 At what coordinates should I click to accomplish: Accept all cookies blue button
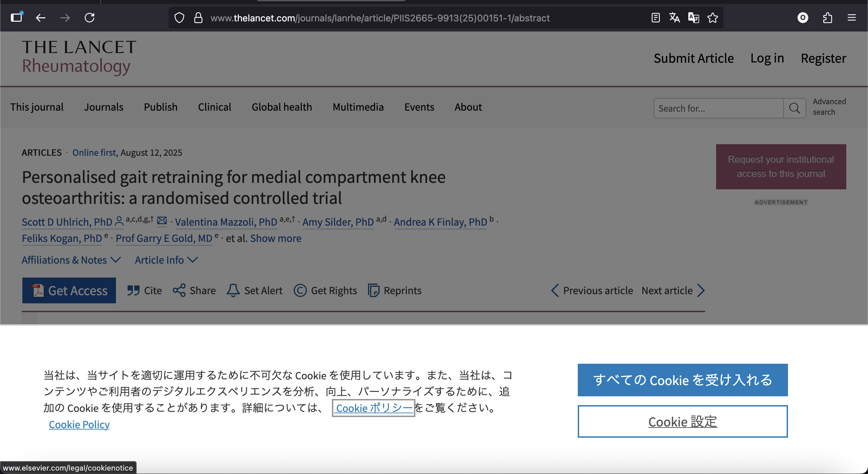(x=683, y=380)
